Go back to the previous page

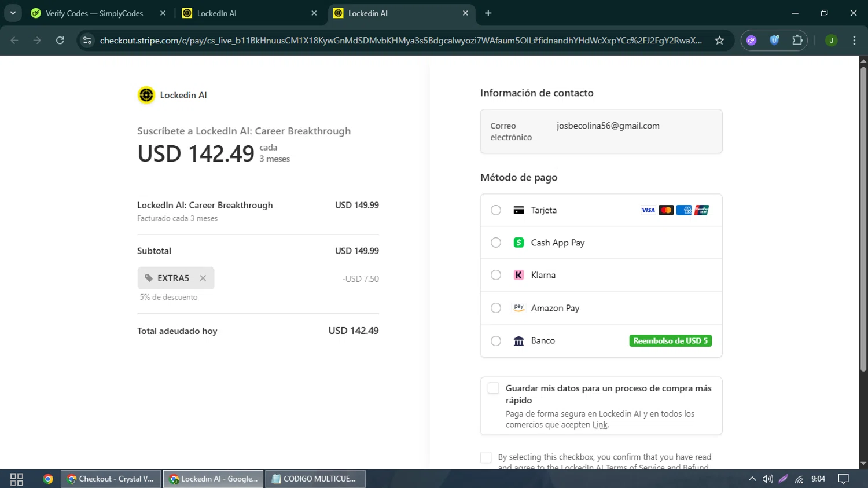(x=14, y=40)
